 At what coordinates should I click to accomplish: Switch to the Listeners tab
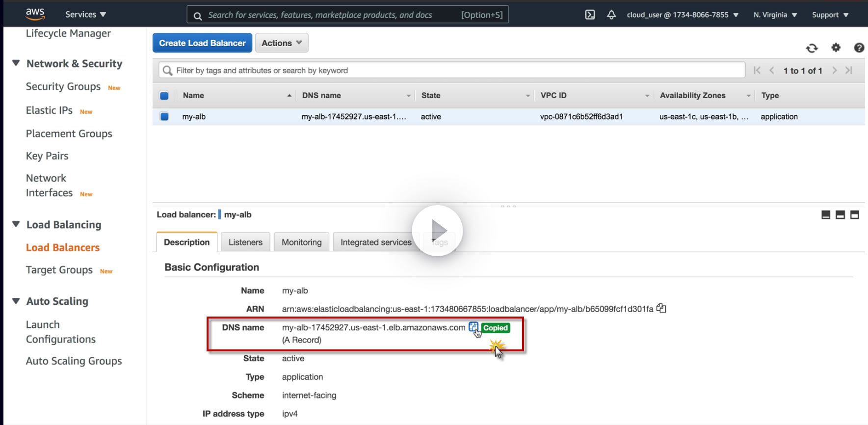pyautogui.click(x=245, y=242)
